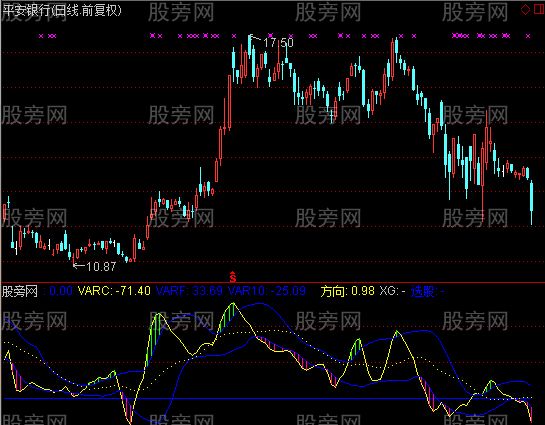The height and width of the screenshot is (425, 545).
Task: Click the red diamond icon at top right
Action: click(525, 10)
